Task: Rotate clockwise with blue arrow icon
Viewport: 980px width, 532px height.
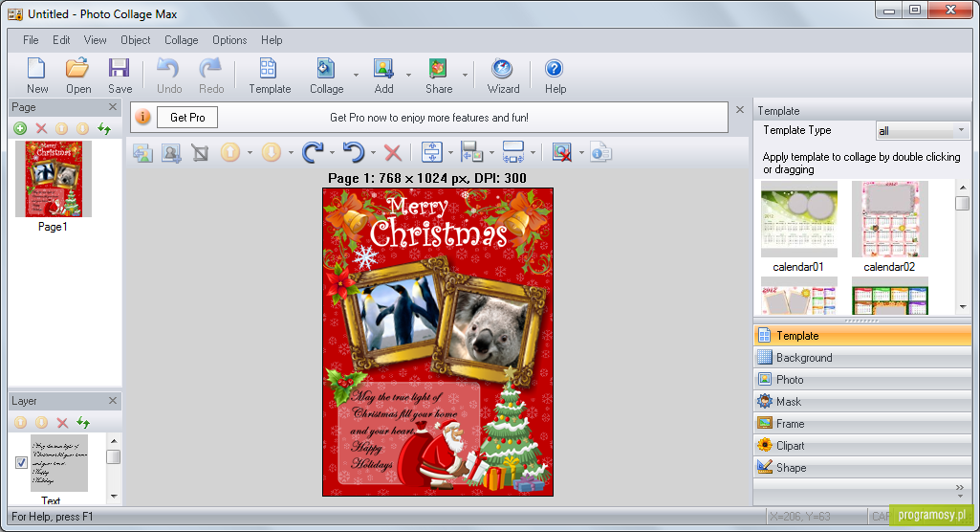Action: (x=313, y=152)
